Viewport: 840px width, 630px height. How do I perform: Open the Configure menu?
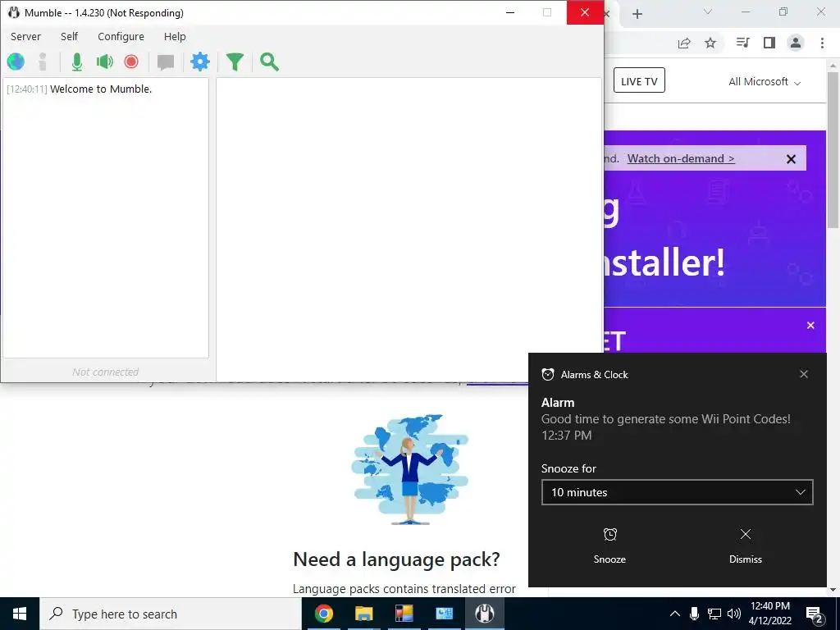[121, 36]
